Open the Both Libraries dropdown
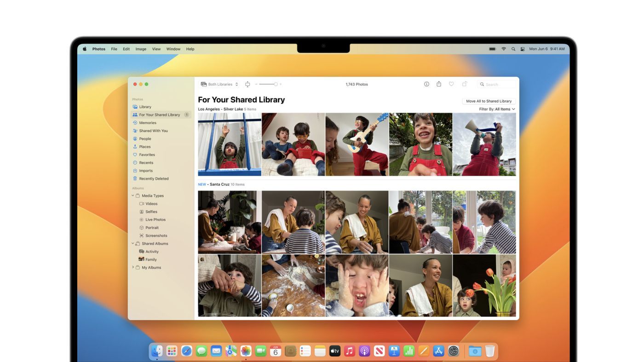The height and width of the screenshot is (362, 644). pos(220,84)
